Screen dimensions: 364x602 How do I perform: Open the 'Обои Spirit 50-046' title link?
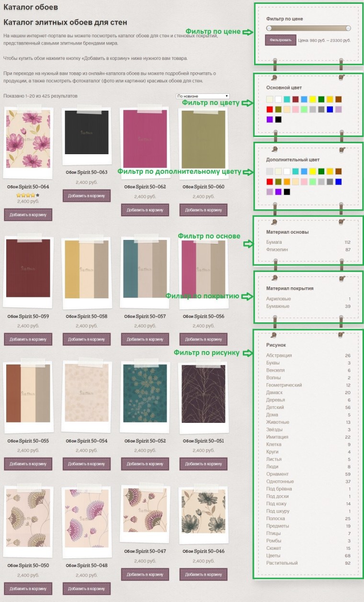203,551
